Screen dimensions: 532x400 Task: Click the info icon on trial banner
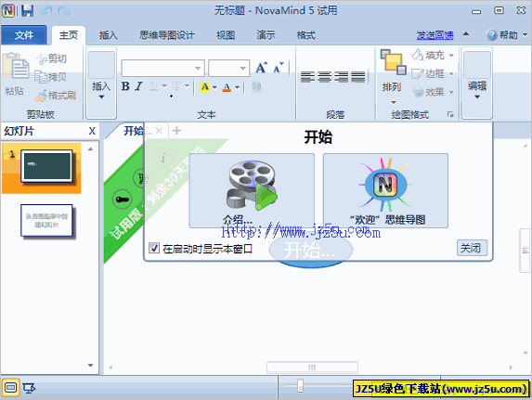163,157
